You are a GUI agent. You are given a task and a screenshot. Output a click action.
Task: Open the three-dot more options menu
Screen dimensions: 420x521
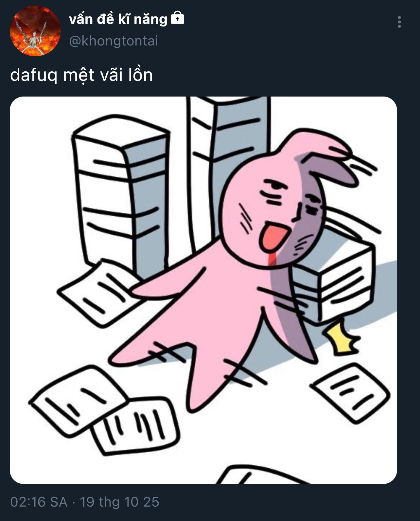pos(399,22)
